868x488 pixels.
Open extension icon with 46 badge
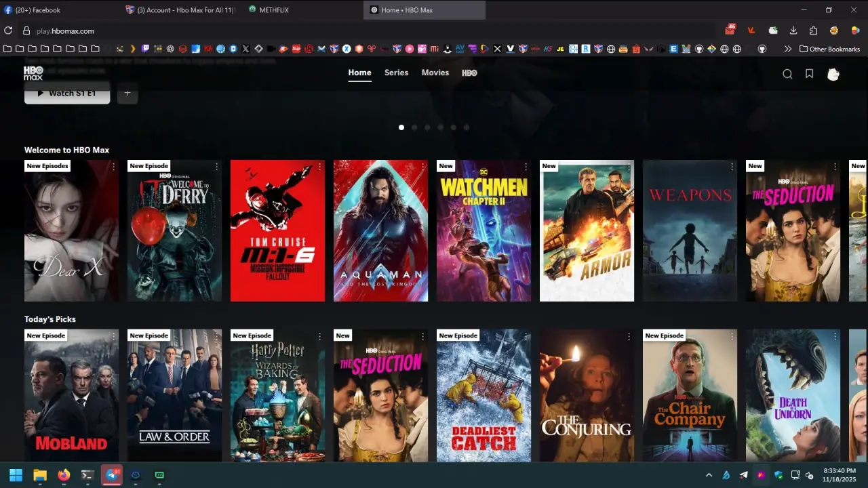click(x=730, y=30)
